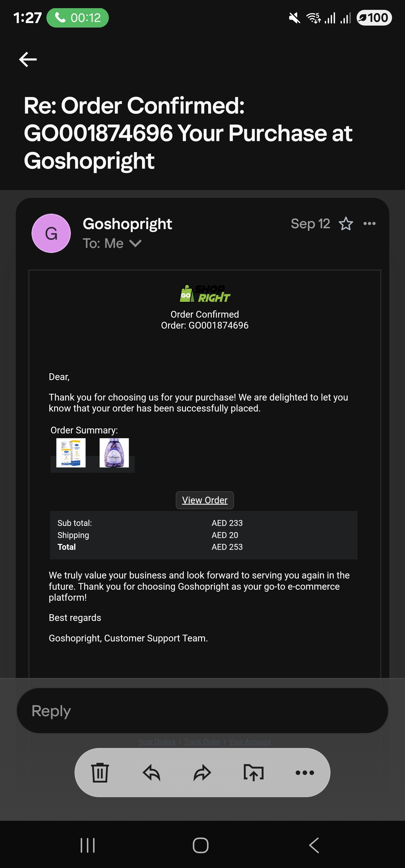
Task: Forward the email with the forward arrow
Action: (202, 773)
